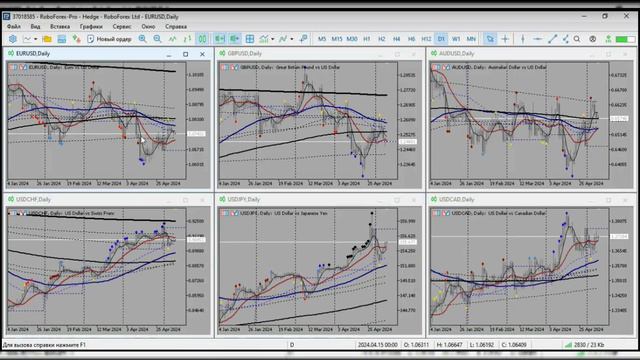Click '2024.04.15 00:00' in status bar
Viewport: 640px width, 360px height.
[378, 345]
